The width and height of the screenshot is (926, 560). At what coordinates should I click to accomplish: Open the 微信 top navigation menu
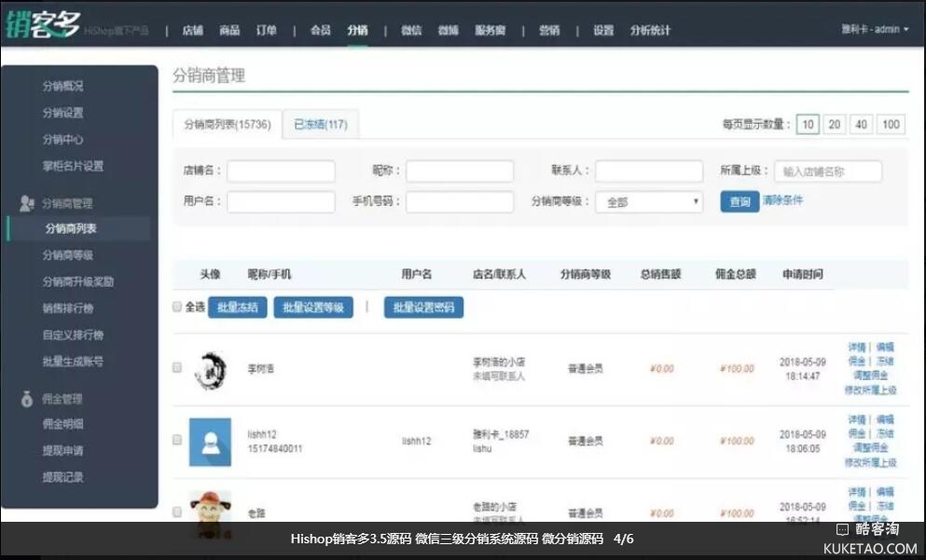pyautogui.click(x=411, y=30)
